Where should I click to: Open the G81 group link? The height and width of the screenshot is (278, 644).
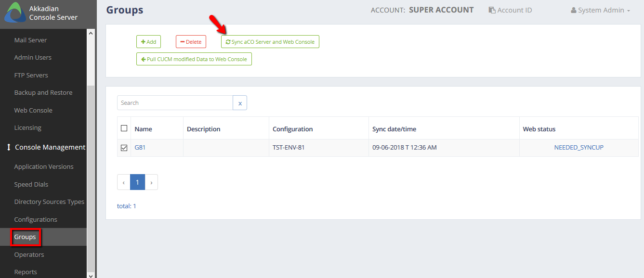point(140,148)
